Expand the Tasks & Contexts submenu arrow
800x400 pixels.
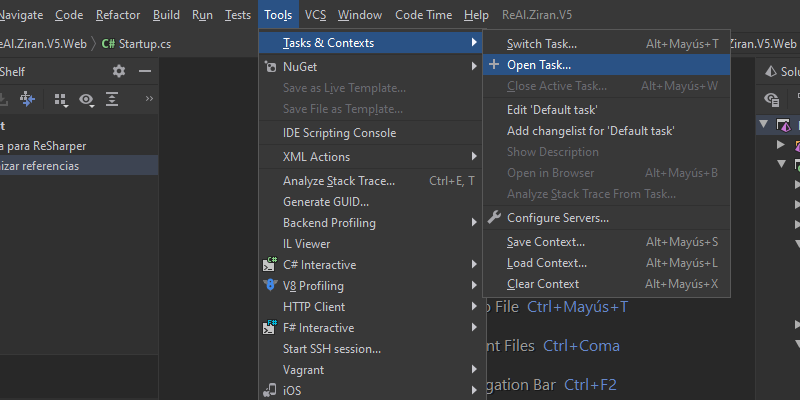point(474,43)
